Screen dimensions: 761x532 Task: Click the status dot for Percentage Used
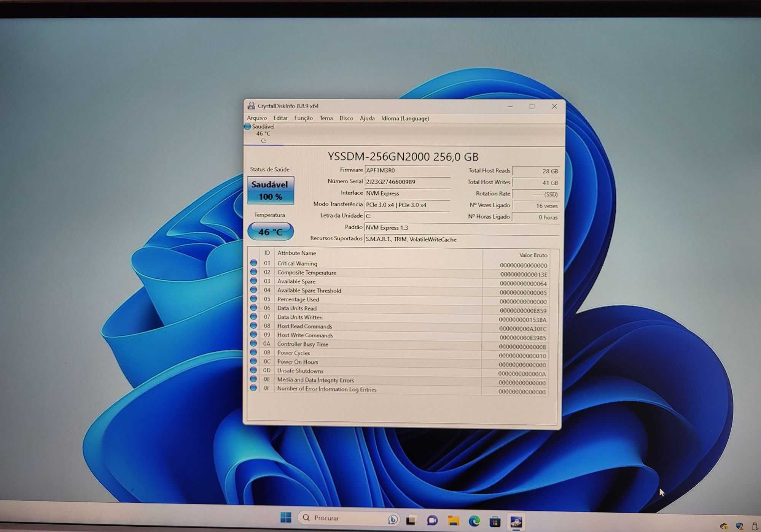coord(253,299)
